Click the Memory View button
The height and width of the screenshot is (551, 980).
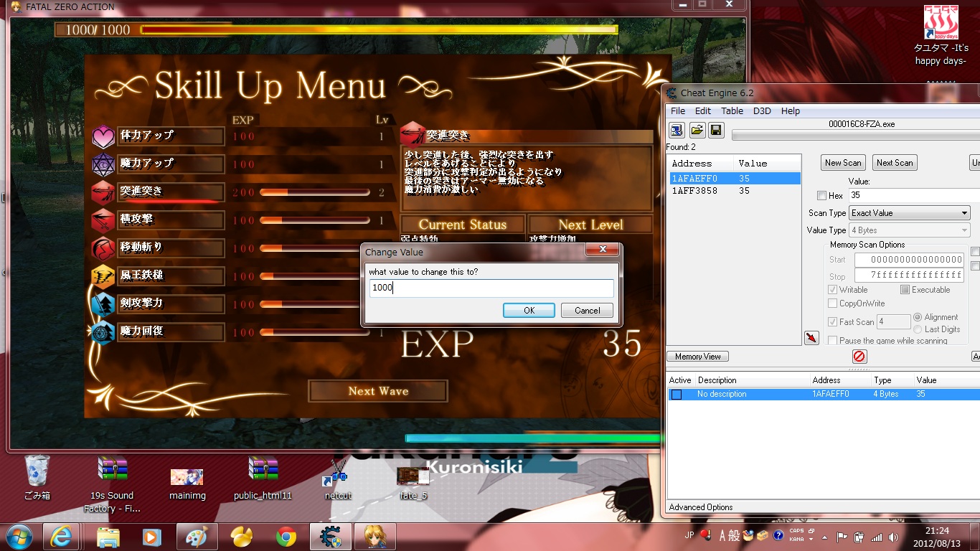coord(698,357)
